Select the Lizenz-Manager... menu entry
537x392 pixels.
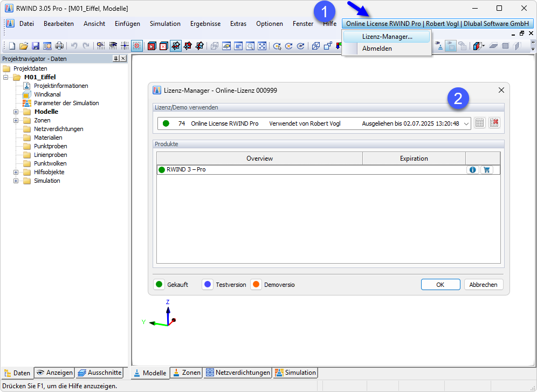387,37
